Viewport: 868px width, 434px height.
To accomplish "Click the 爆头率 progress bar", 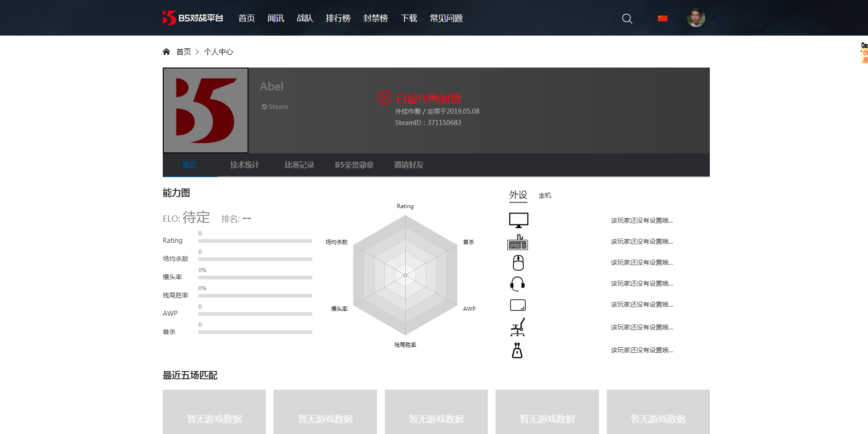I will coord(255,277).
